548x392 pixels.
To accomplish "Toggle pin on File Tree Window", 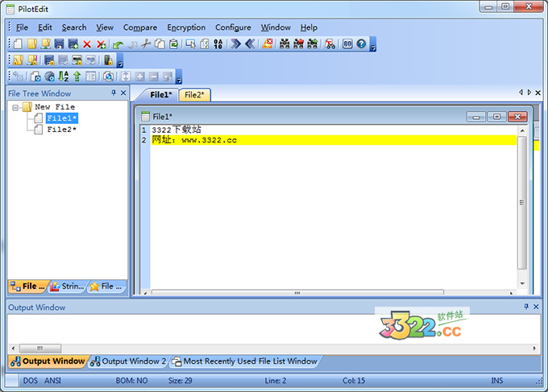I will (114, 93).
